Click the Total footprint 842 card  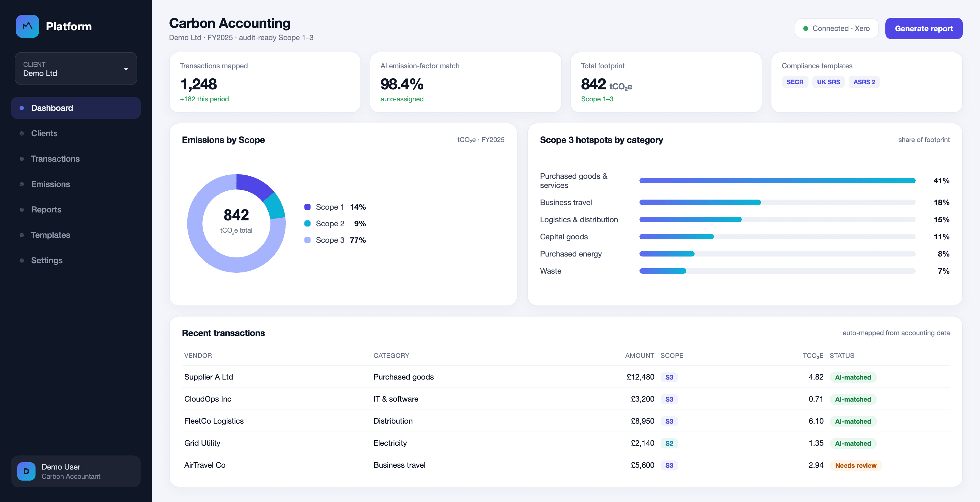point(666,82)
